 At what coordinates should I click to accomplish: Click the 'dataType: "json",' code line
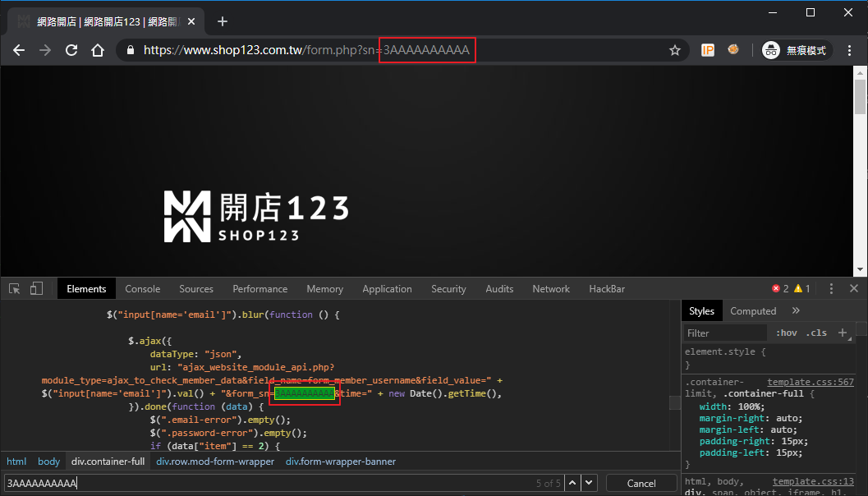[195, 354]
